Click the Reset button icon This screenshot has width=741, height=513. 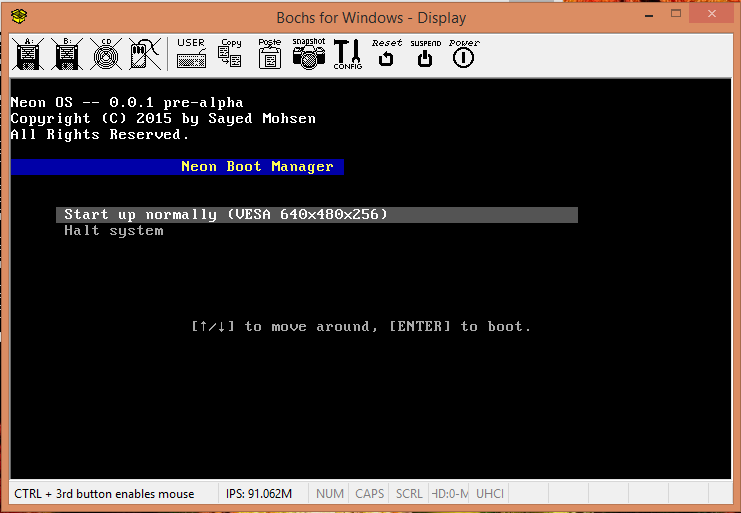click(387, 54)
